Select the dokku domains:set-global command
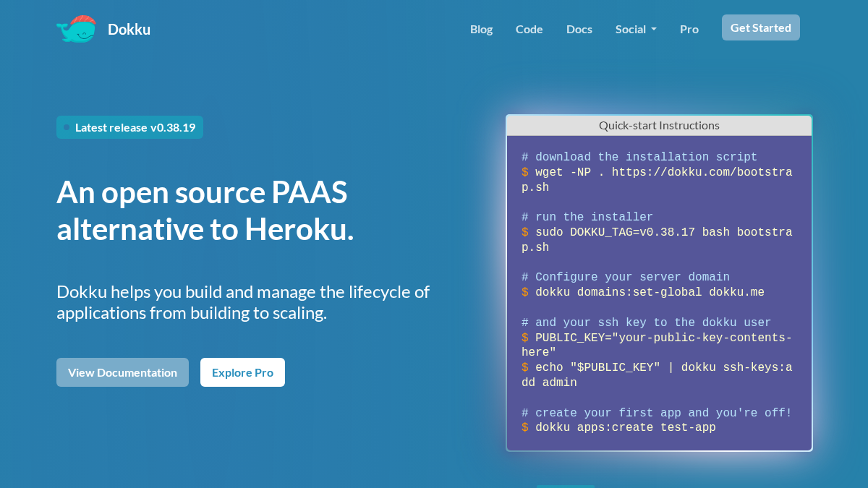The width and height of the screenshot is (868, 488). click(x=643, y=293)
